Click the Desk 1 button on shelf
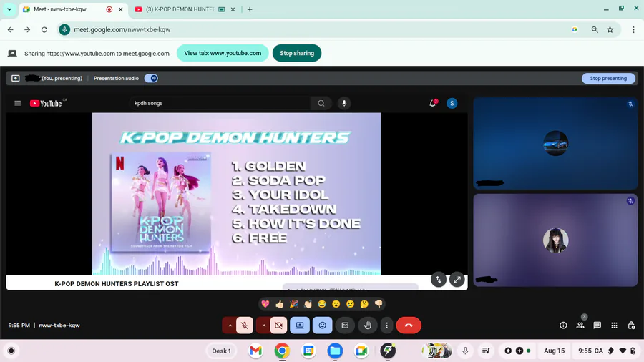Image resolution: width=644 pixels, height=362 pixels. (221, 351)
